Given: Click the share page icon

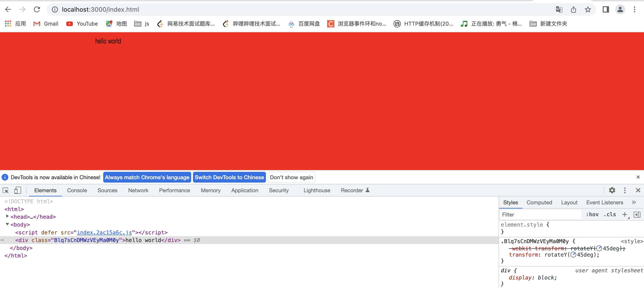Looking at the screenshot, I should point(574,9).
